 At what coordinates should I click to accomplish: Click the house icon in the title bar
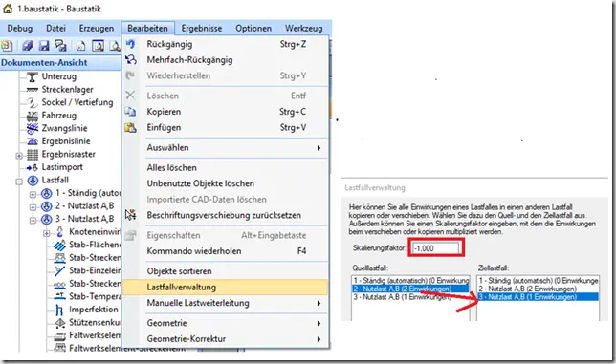coord(8,9)
